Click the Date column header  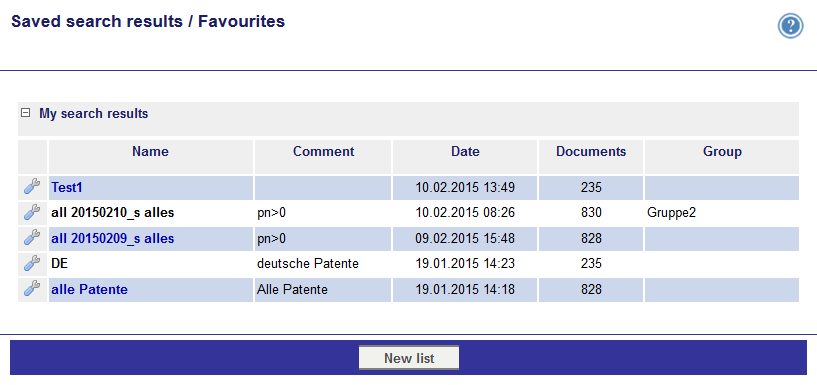click(x=465, y=152)
